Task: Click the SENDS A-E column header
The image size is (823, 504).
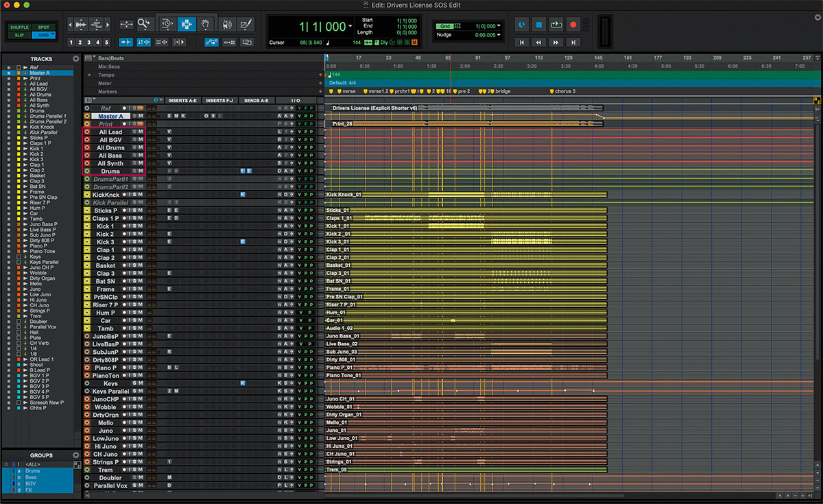Action: click(257, 100)
